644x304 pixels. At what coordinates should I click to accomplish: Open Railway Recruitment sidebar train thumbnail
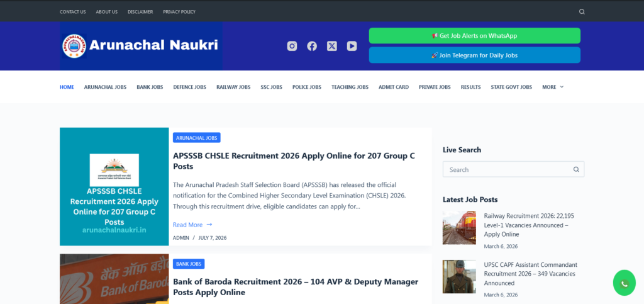click(459, 228)
